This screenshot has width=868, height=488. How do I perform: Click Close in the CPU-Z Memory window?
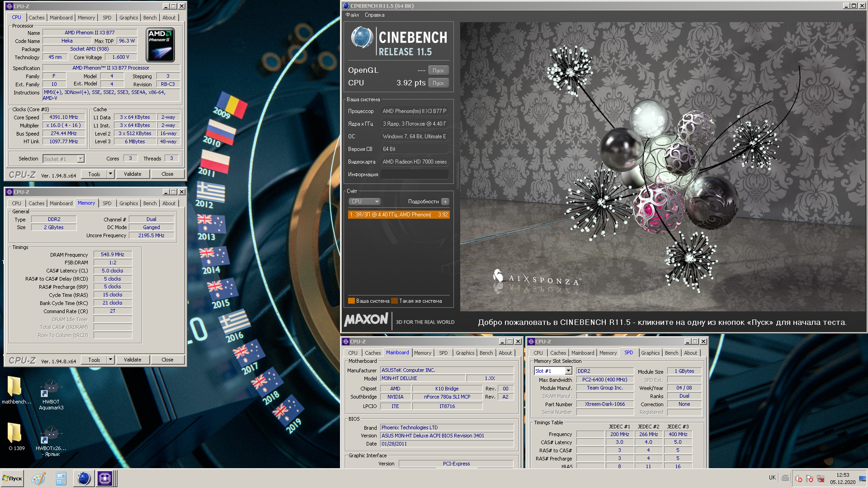[167, 360]
